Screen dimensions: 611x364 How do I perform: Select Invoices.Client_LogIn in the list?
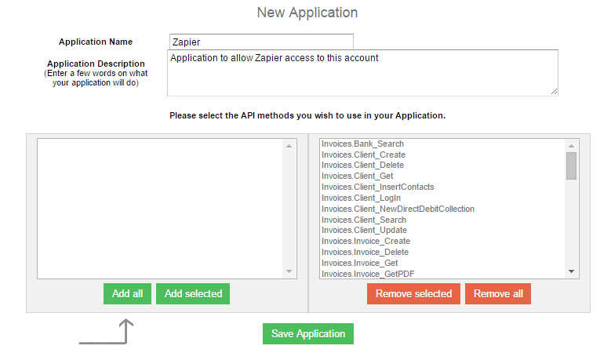click(x=362, y=198)
